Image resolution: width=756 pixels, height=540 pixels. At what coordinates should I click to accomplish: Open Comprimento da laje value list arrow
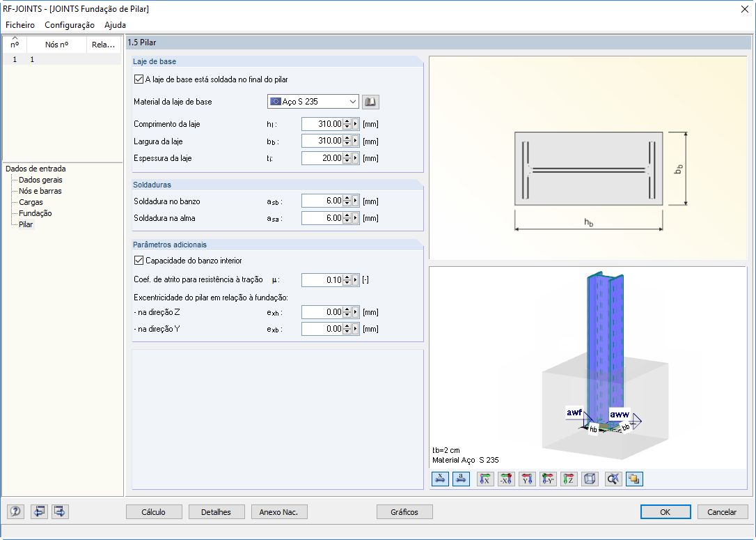click(x=356, y=124)
